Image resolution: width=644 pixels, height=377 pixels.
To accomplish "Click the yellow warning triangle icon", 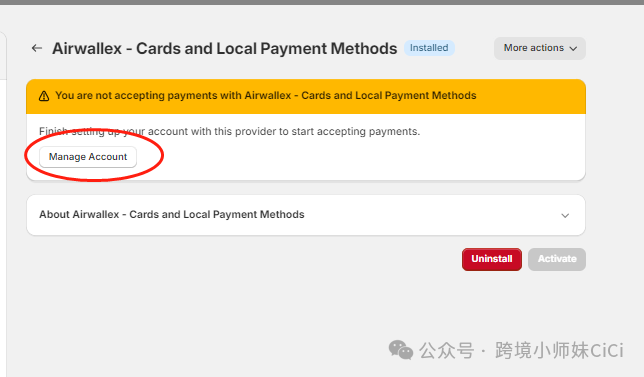I will point(44,96).
